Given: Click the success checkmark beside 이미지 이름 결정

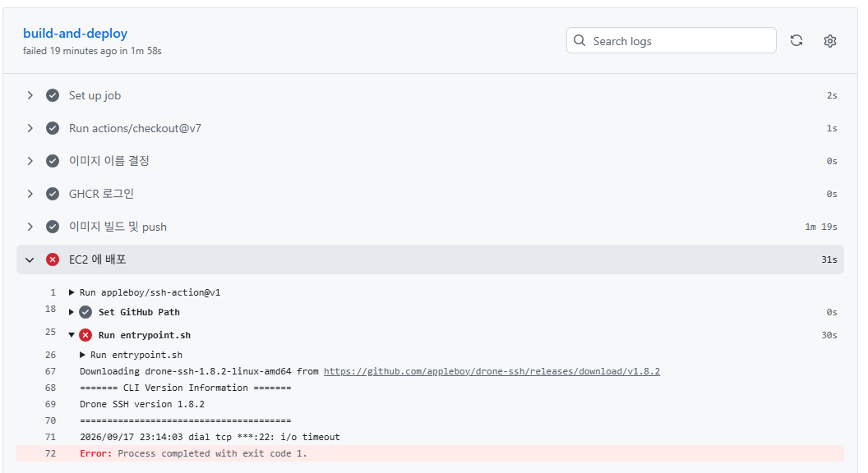Looking at the screenshot, I should [53, 161].
